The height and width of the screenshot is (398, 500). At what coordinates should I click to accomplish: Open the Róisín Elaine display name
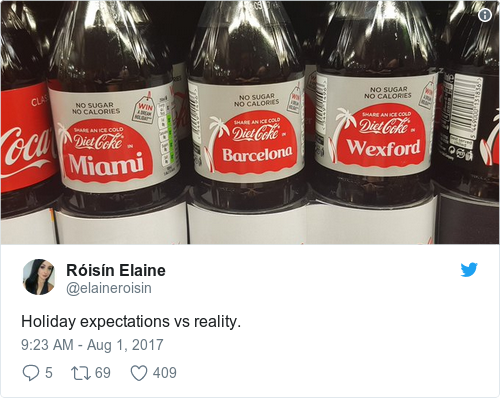(x=116, y=270)
